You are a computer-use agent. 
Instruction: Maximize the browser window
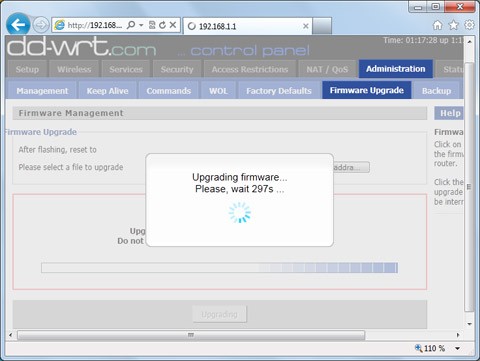click(x=436, y=7)
